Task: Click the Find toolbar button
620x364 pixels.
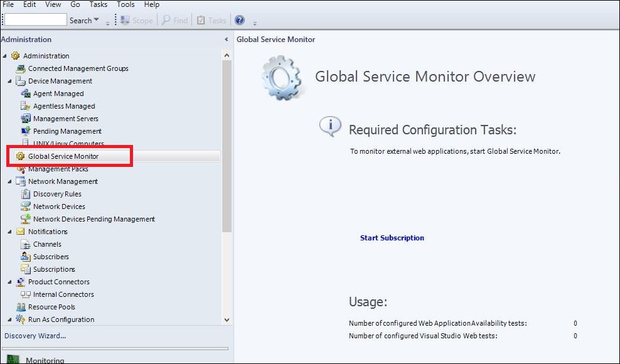Action: point(175,20)
